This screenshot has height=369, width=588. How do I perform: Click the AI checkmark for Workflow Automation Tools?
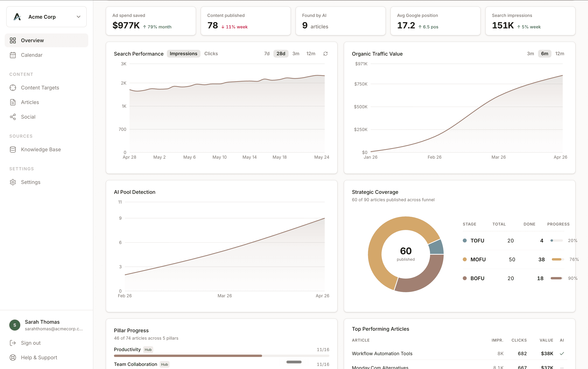pyautogui.click(x=562, y=354)
